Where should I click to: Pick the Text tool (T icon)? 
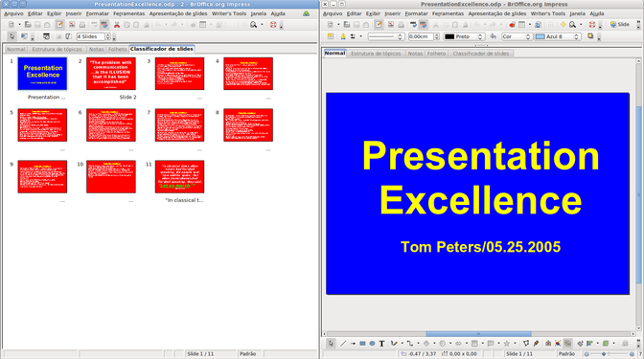381,344
